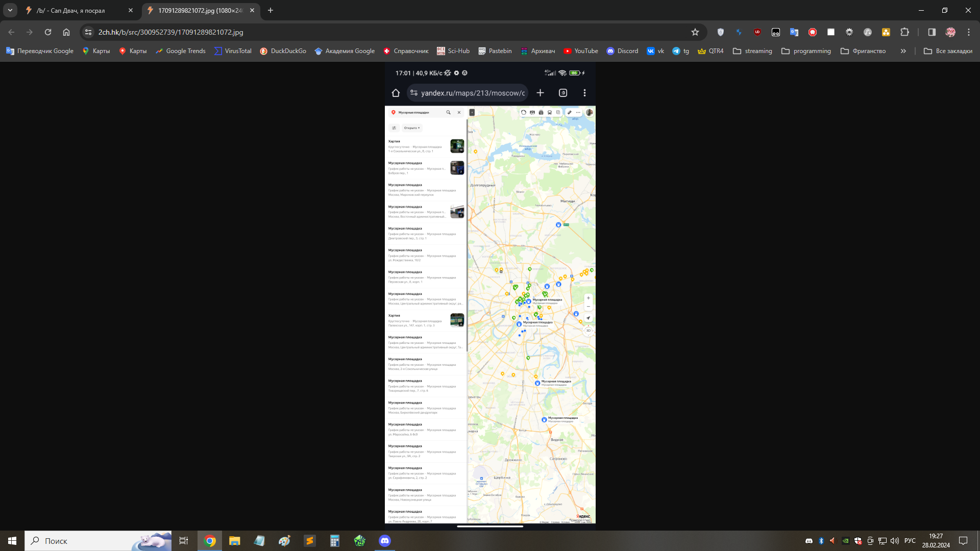The image size is (980, 551).
Task: Open the "programming" bookmarks folder
Action: 806,51
